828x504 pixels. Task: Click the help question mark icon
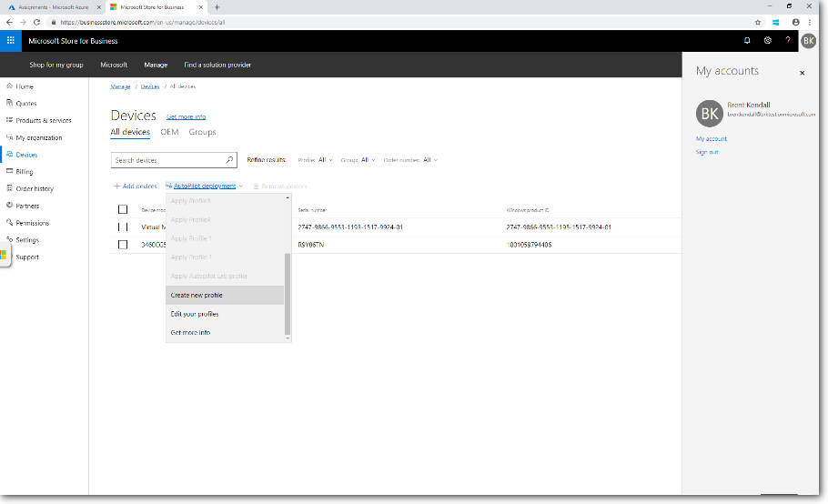click(788, 41)
